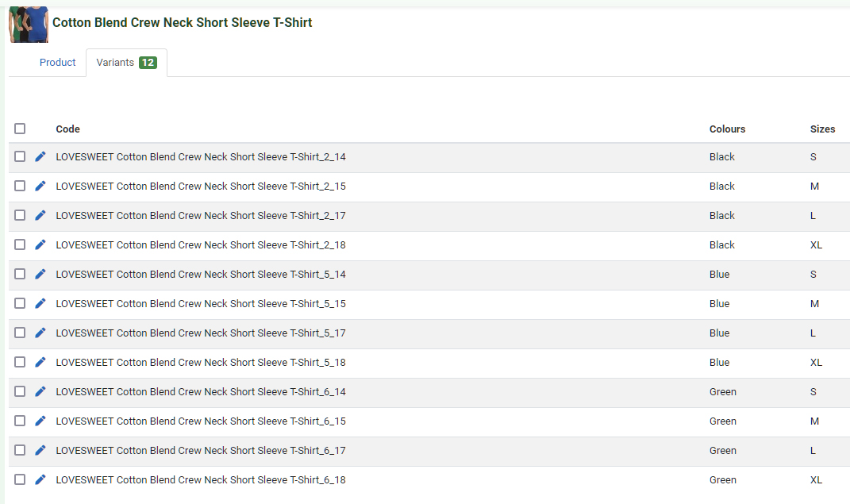Click the T-shirt product thumbnail image

pos(29,24)
